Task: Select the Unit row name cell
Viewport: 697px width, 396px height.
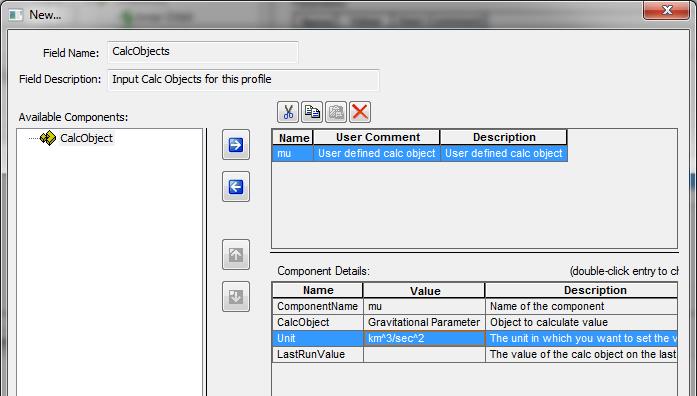Action: click(318, 338)
